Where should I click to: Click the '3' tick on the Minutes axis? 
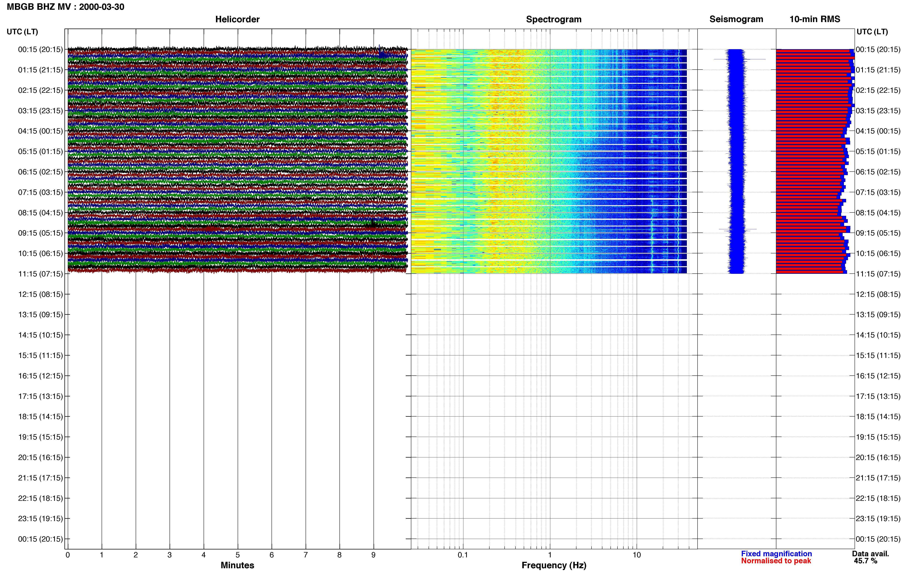(x=170, y=555)
